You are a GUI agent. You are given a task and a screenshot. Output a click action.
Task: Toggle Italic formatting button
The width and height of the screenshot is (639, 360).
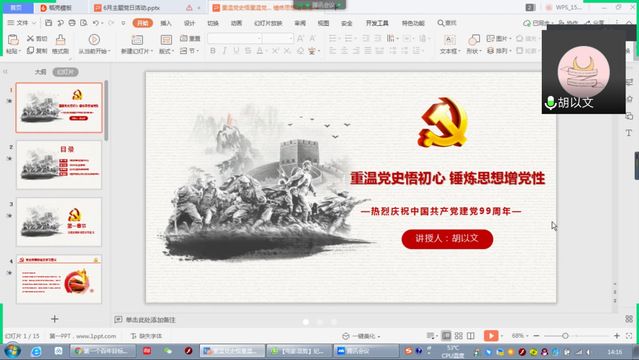tap(225, 51)
